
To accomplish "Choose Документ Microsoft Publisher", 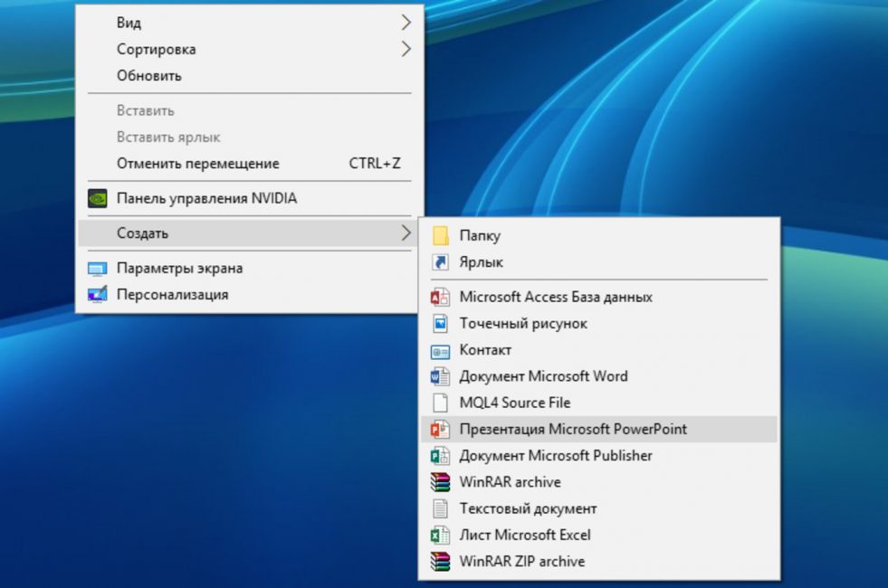I will (x=599, y=456).
